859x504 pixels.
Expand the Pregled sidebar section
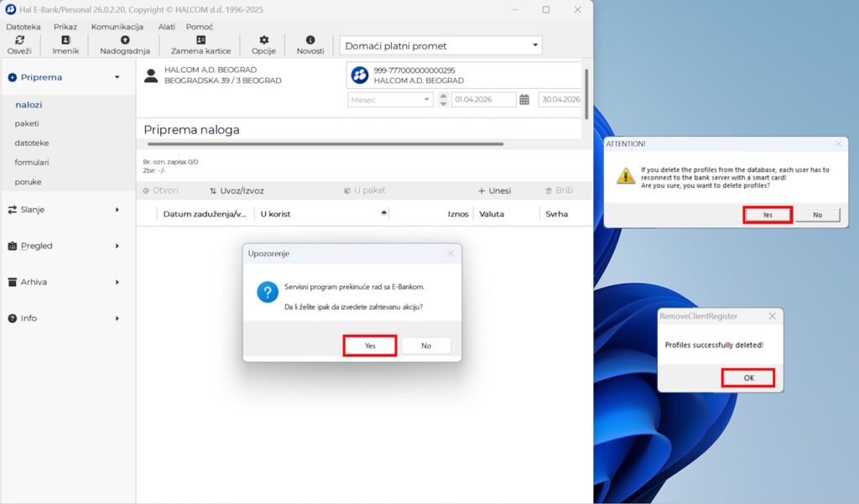click(x=65, y=246)
